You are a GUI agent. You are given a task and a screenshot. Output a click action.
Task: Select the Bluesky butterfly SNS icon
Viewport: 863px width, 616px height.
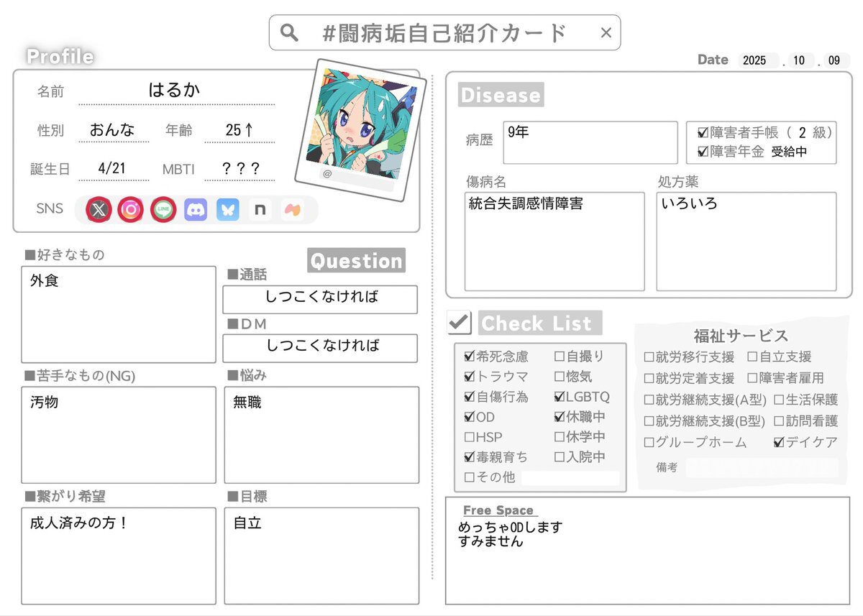(x=228, y=210)
